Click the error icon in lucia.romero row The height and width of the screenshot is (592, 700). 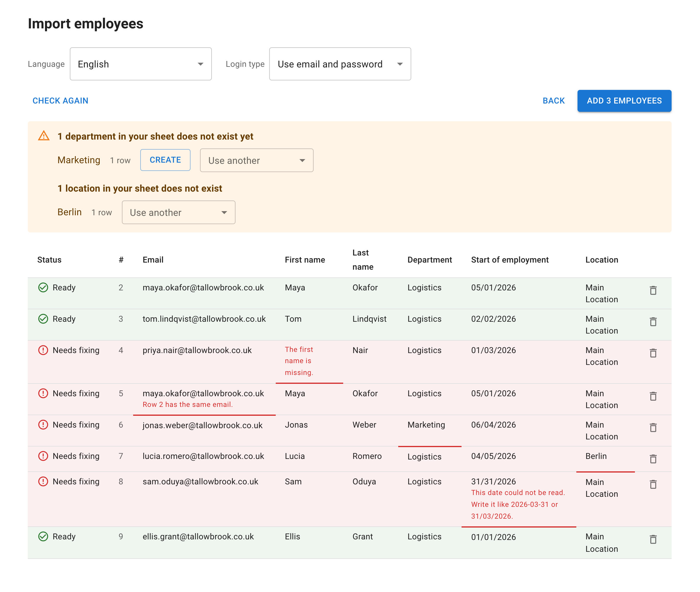tap(43, 456)
